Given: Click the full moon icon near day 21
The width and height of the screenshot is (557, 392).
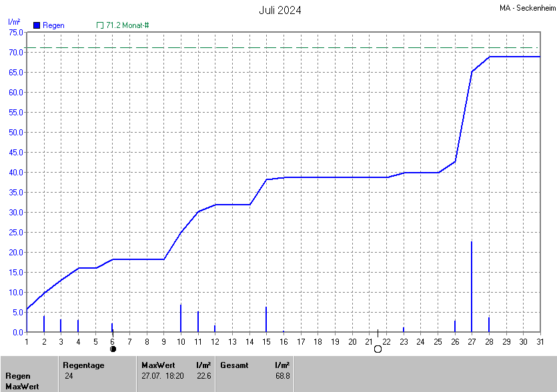Looking at the screenshot, I should coord(378,349).
